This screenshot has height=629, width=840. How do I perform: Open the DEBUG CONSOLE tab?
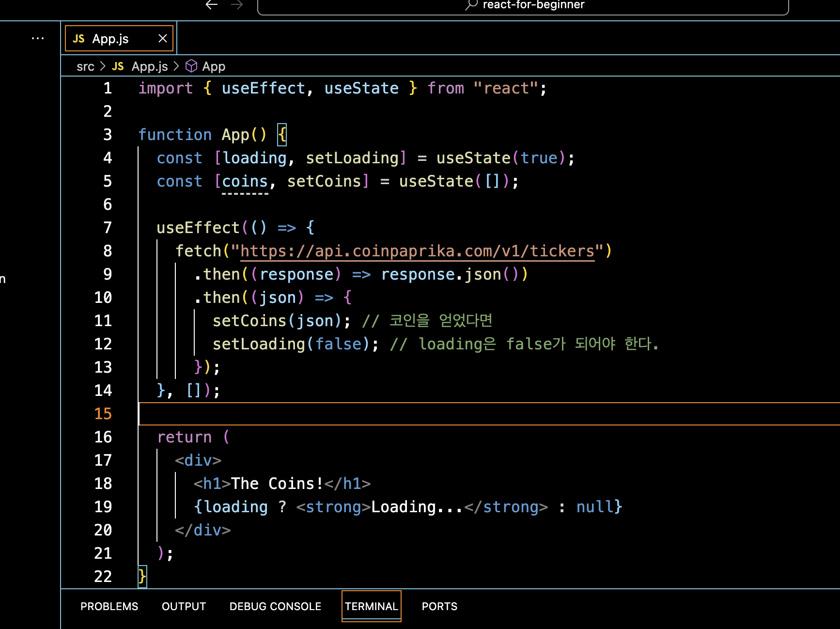pyautogui.click(x=275, y=606)
